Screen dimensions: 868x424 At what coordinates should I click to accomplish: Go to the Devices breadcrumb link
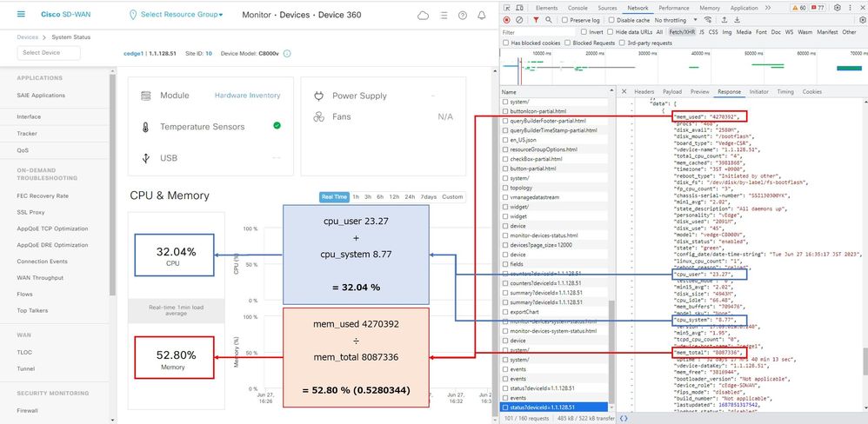28,37
